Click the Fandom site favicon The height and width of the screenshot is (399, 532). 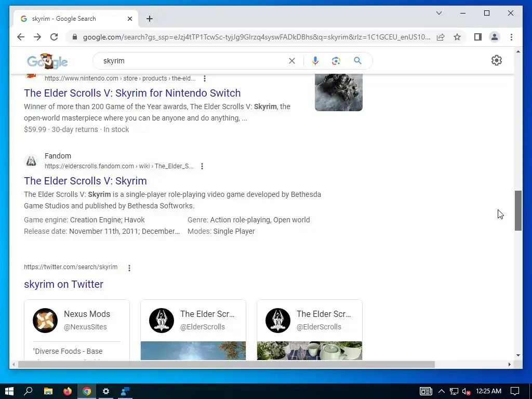pyautogui.click(x=31, y=161)
